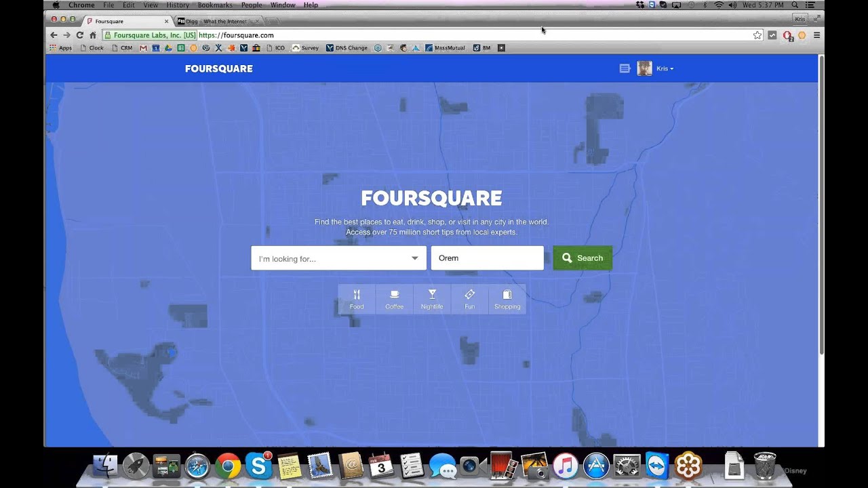The image size is (868, 488).
Task: Pick the Fun category icon
Action: 469,299
